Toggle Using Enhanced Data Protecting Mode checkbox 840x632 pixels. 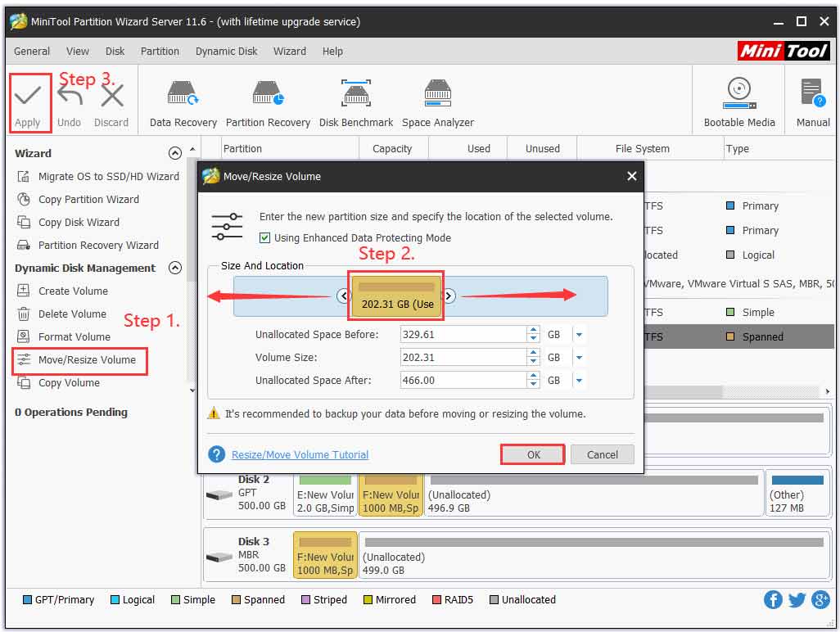click(x=264, y=237)
